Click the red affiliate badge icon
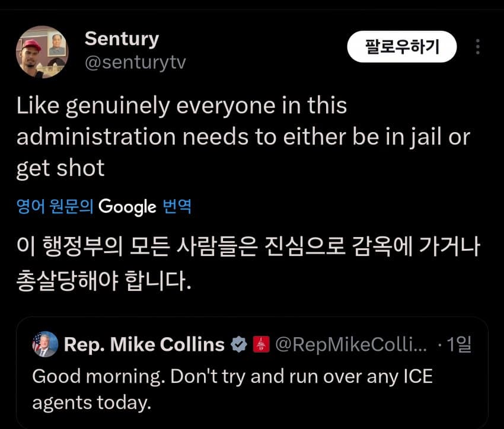 click(x=261, y=344)
